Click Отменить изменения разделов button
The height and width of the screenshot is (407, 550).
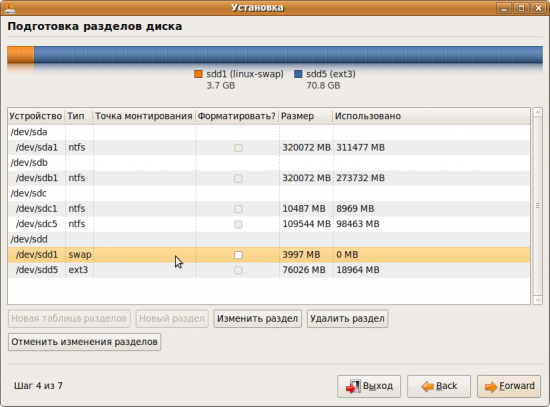click(x=84, y=342)
